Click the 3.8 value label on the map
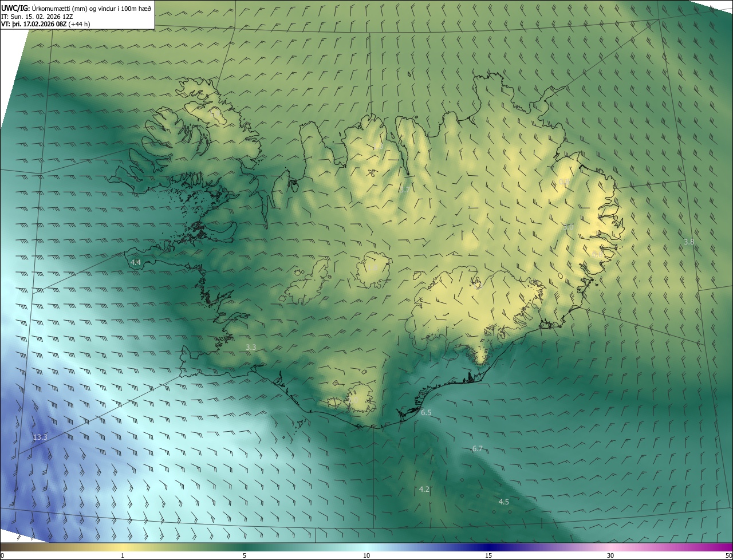 point(689,242)
